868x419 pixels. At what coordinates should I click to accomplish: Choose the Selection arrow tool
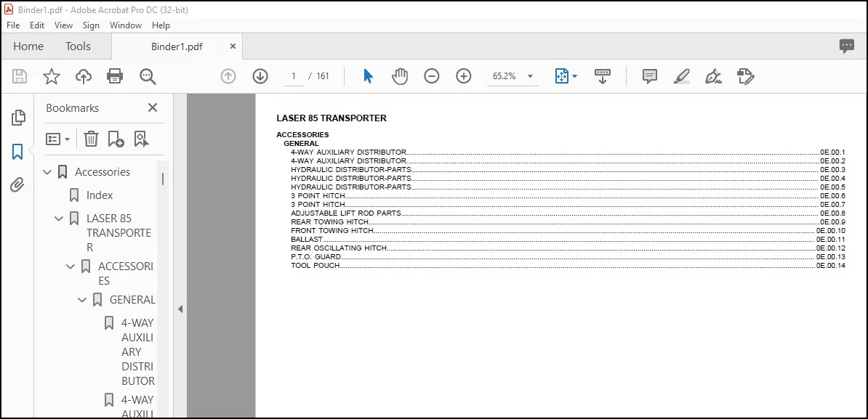[x=368, y=76]
